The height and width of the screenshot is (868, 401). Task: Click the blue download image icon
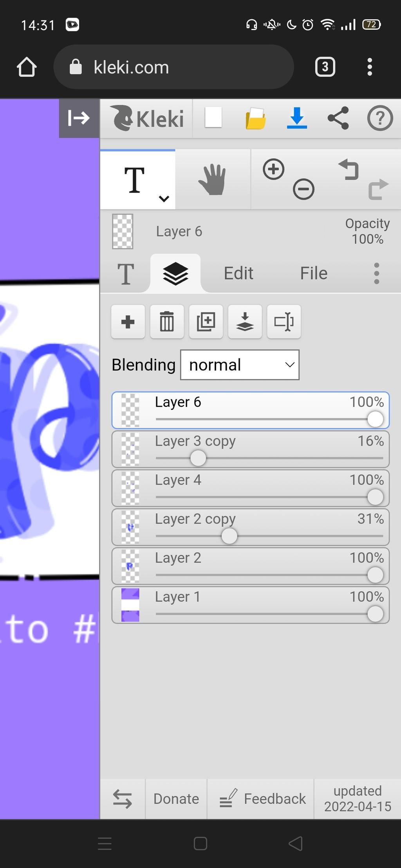click(297, 118)
